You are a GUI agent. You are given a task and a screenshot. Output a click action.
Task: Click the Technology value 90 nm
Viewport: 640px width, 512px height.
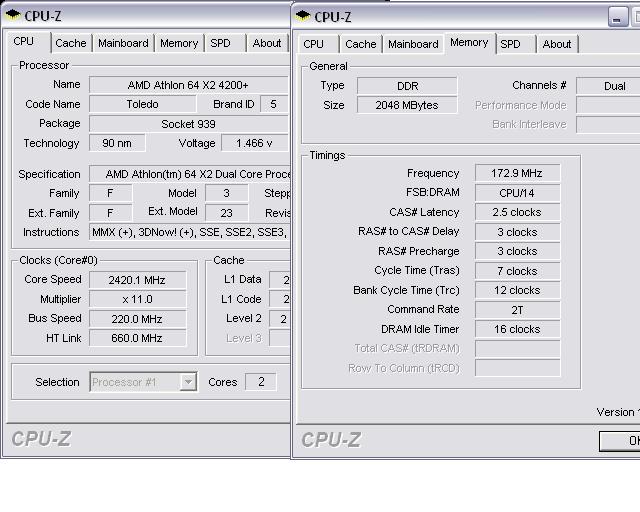(x=117, y=143)
